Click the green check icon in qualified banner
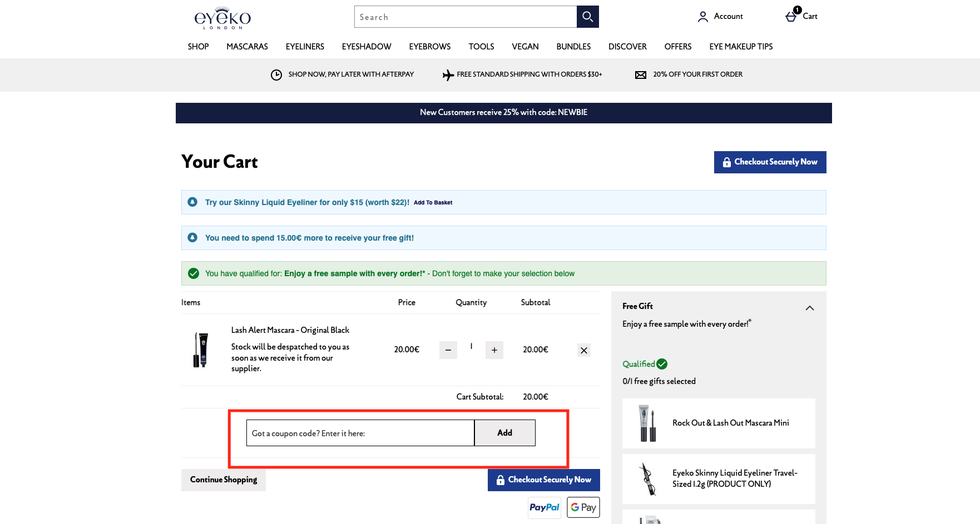This screenshot has width=980, height=524. coord(194,273)
